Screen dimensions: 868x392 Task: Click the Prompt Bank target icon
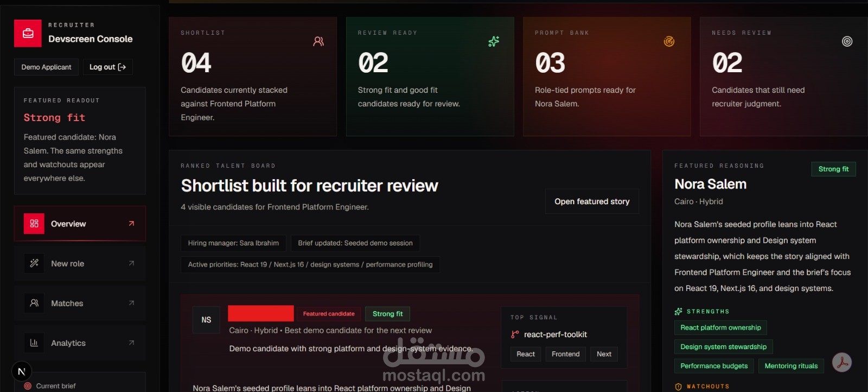pyautogui.click(x=669, y=41)
